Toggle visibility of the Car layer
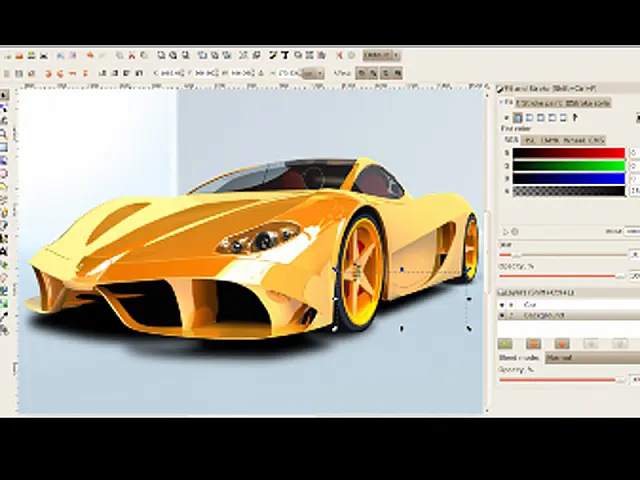 [502, 305]
